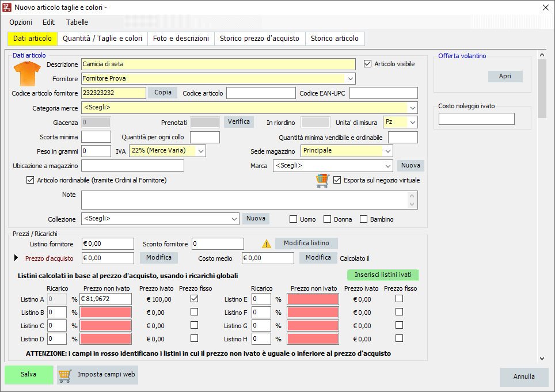Click the black arrow beside Prezzo d'acquisto

point(16,258)
